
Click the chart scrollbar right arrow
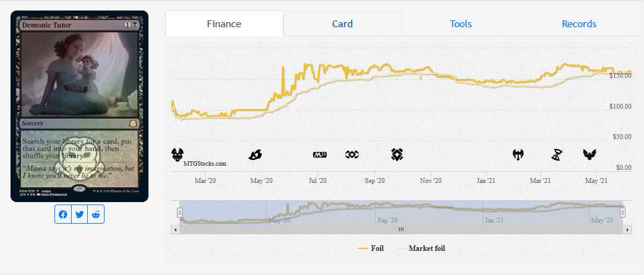coord(627,229)
